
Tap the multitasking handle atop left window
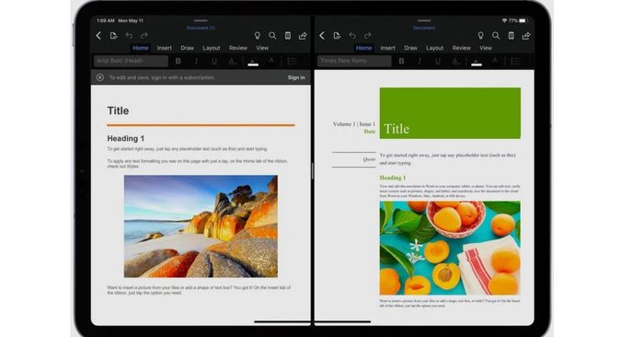(201, 20)
